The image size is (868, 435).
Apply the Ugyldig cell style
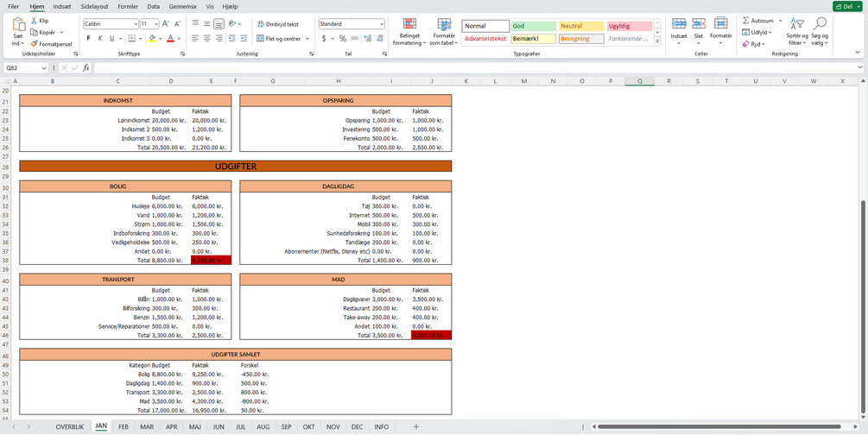click(x=630, y=26)
